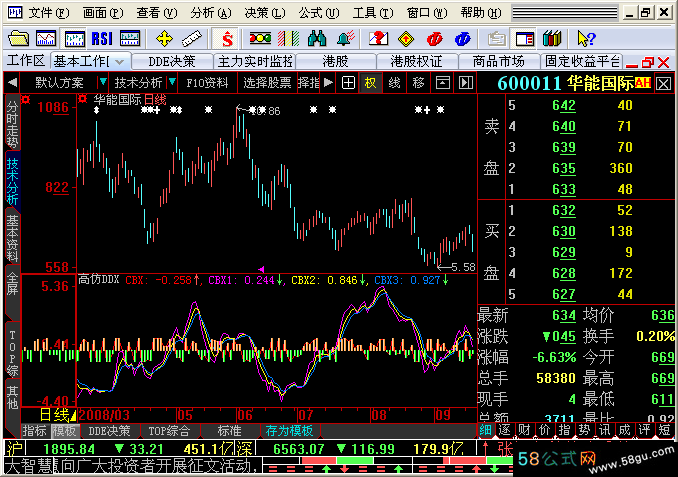
Task: Click the 存为模板 button
Action: [289, 431]
